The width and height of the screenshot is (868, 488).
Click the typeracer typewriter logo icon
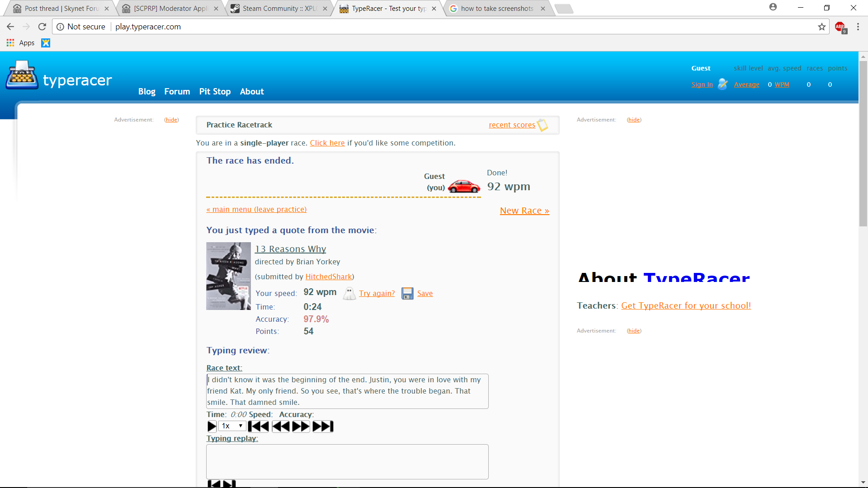click(x=22, y=75)
